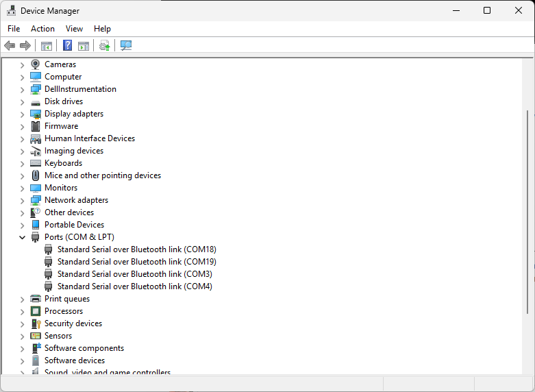Open the Action menu
The width and height of the screenshot is (535, 392).
[42, 29]
